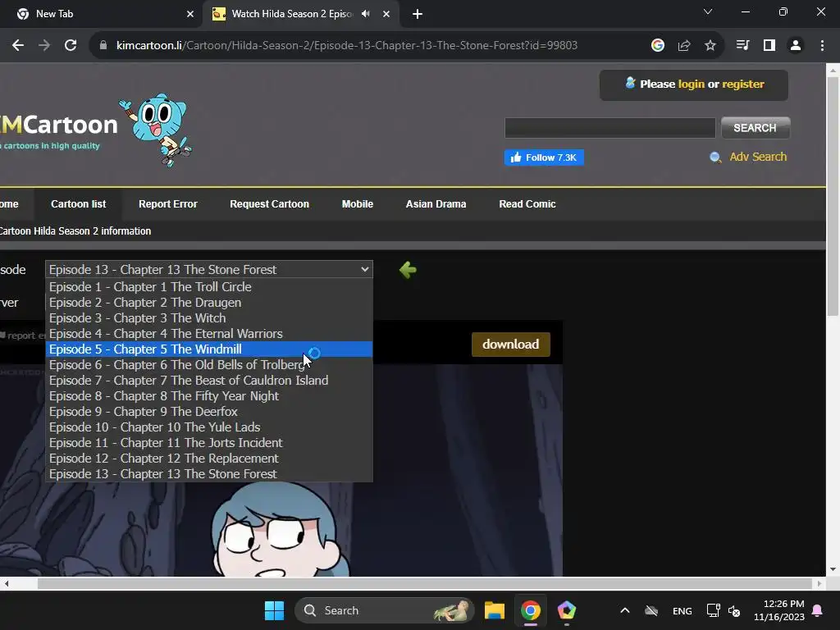Click the Facebook Follow 7.3K button

point(544,157)
